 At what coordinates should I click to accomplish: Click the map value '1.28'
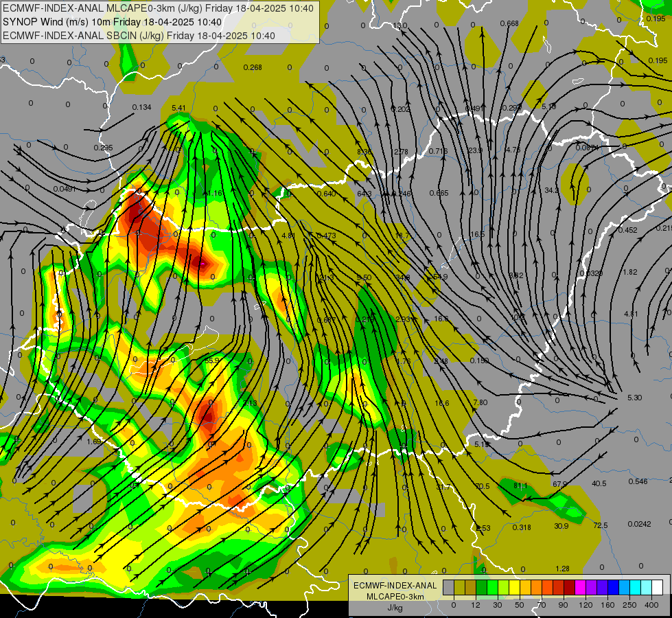pos(562,569)
